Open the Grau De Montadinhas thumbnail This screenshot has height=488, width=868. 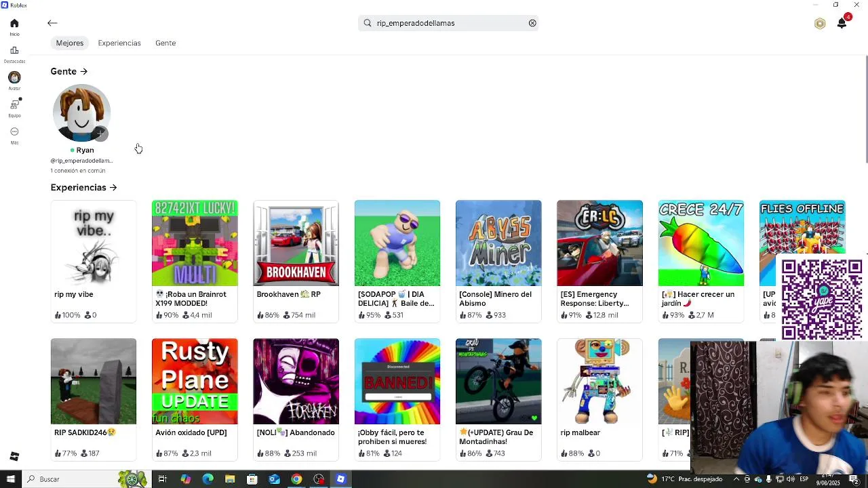coord(498,381)
